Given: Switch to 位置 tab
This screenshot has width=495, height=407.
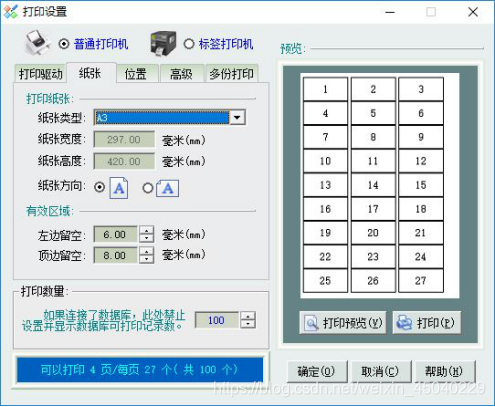Looking at the screenshot, I should pyautogui.click(x=136, y=74).
